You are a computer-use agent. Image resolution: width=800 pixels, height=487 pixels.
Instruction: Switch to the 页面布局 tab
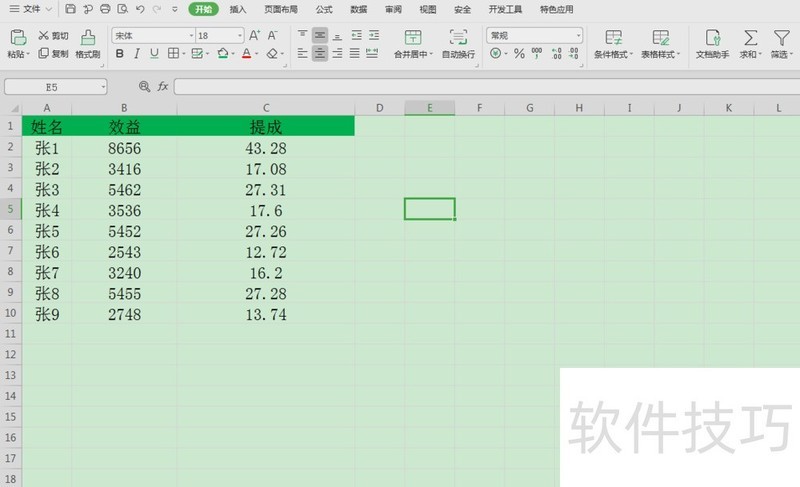(281, 9)
